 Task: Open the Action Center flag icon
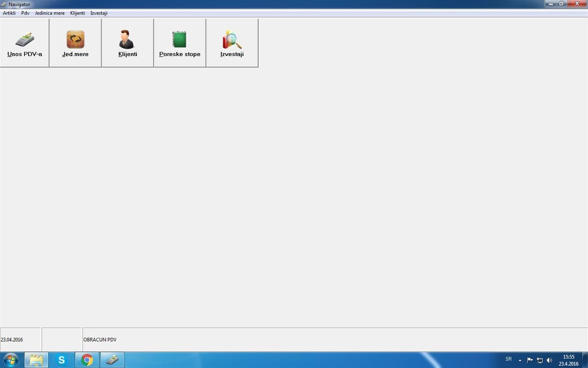[x=530, y=360]
